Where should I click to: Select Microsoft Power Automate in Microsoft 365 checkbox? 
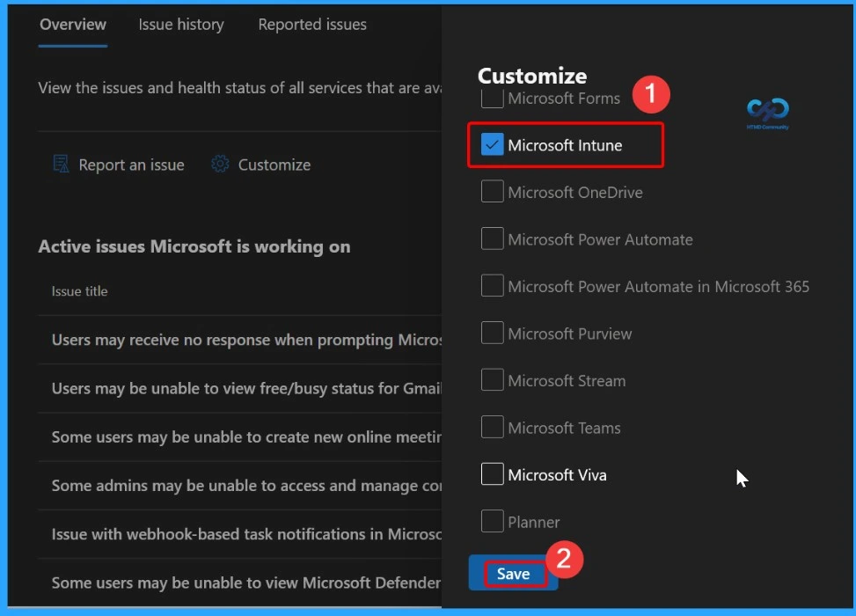pos(492,286)
